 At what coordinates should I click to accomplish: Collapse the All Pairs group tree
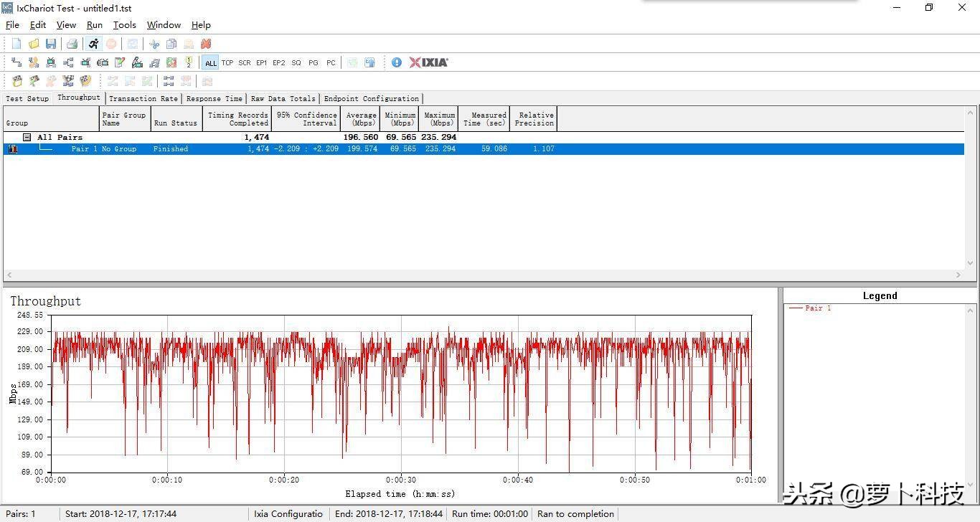pos(27,137)
